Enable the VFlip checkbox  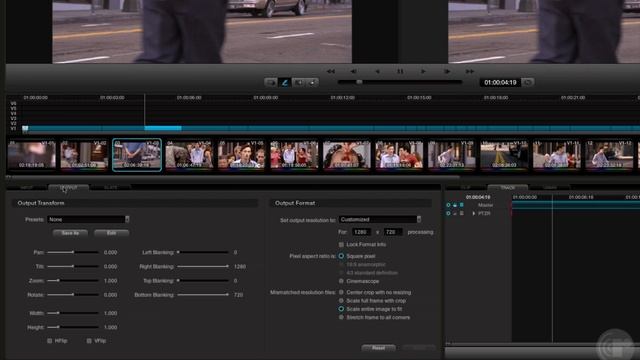[89, 341]
